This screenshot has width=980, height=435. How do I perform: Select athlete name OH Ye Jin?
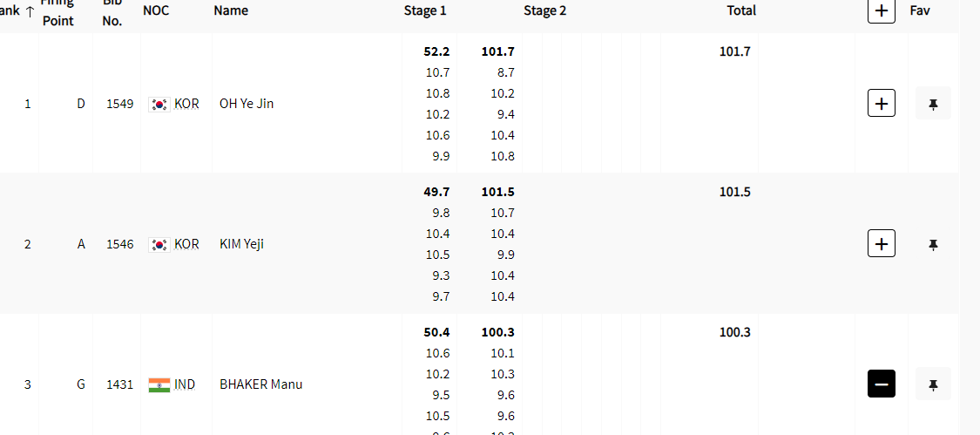pyautogui.click(x=247, y=103)
